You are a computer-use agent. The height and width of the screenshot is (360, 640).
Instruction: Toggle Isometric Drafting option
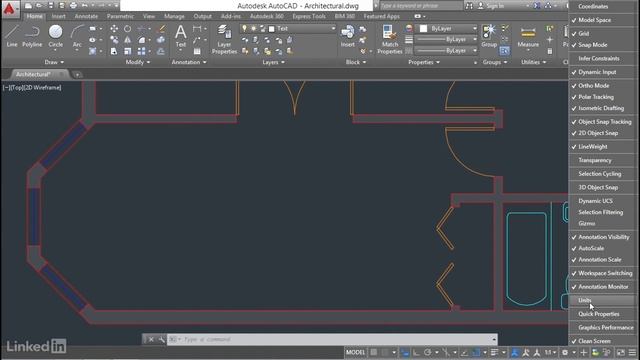point(602,108)
